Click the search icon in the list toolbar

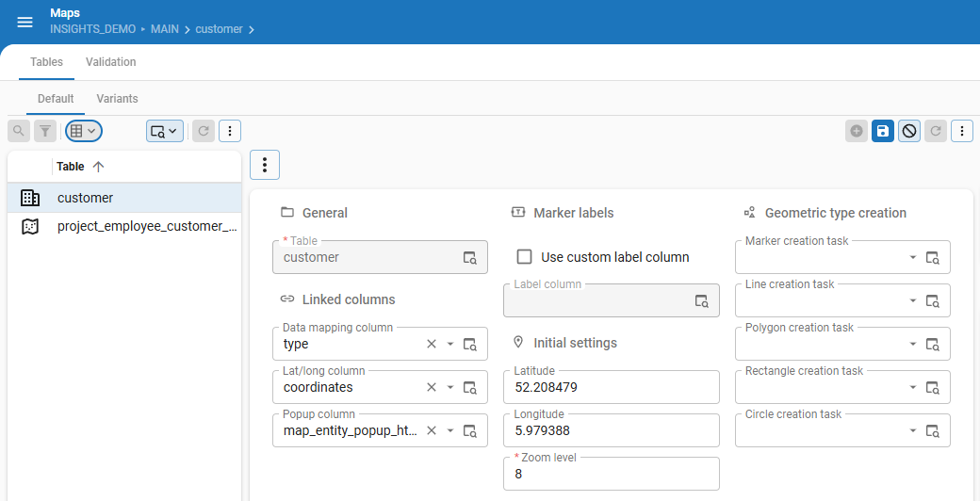19,131
